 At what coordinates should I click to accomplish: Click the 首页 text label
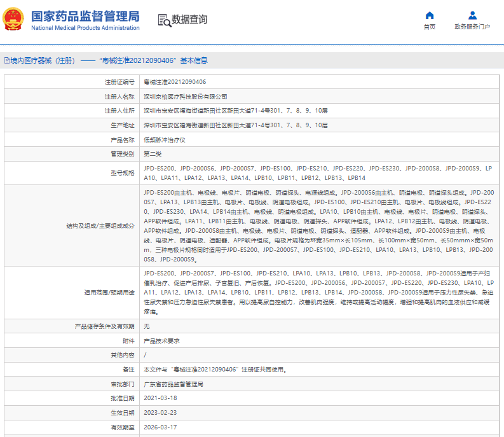point(430,27)
